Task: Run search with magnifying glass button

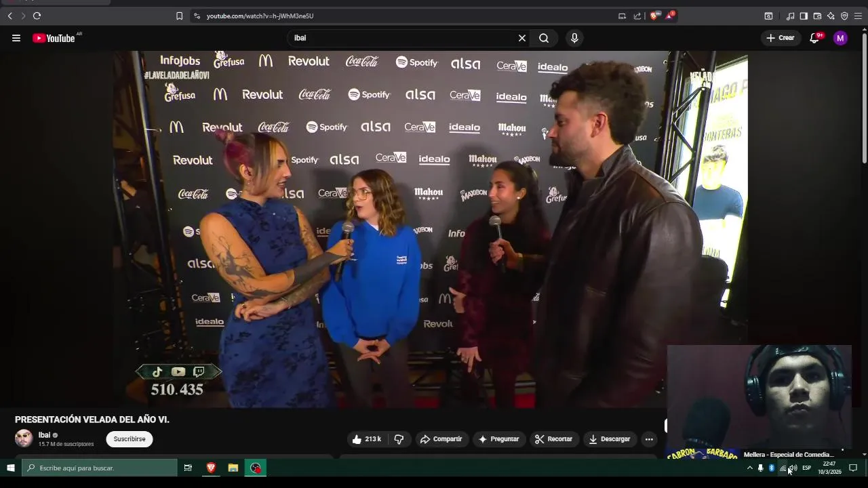Action: [x=544, y=38]
